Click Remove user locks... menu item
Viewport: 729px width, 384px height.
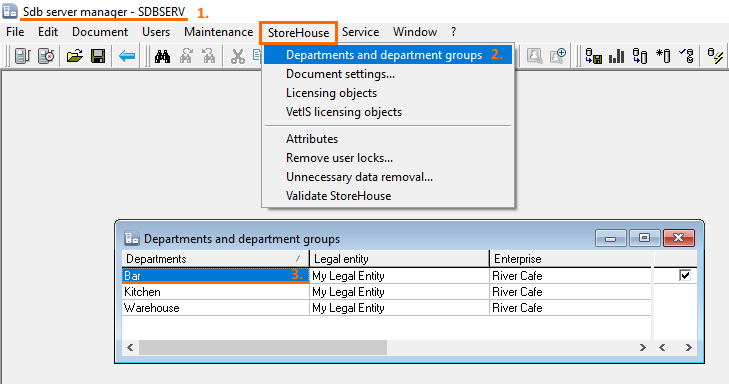pyautogui.click(x=339, y=158)
